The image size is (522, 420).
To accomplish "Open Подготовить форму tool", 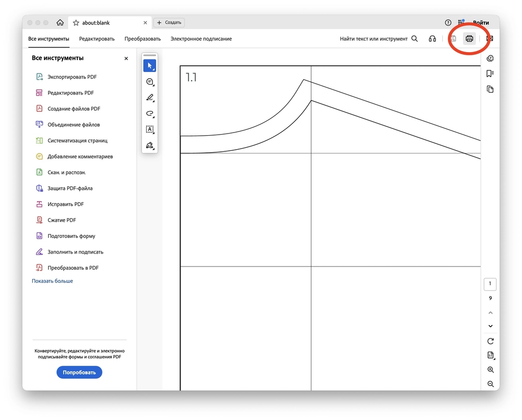I will coord(65,236).
